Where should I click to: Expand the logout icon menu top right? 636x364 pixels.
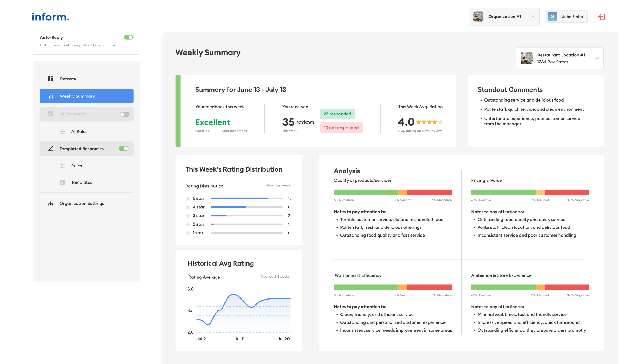(602, 17)
